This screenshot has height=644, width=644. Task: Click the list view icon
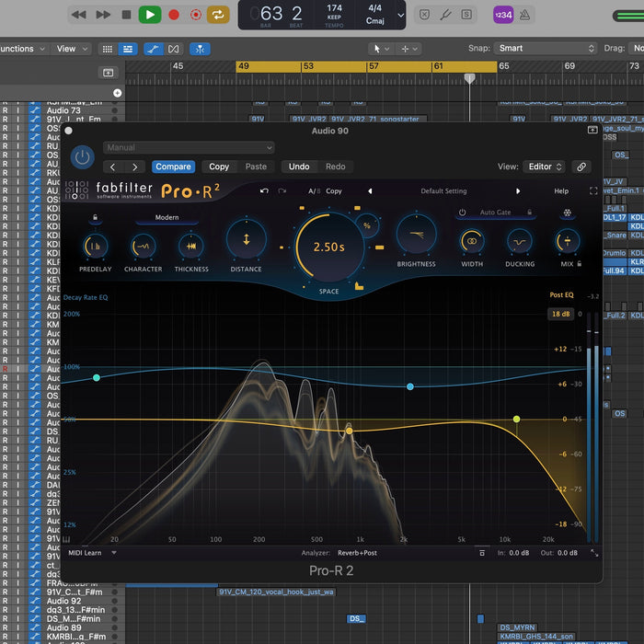coord(128,50)
